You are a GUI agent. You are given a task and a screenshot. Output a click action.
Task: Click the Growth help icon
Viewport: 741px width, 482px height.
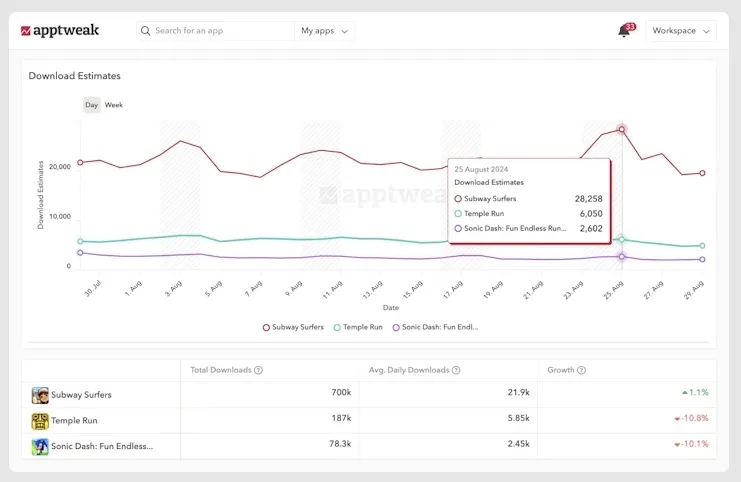[x=582, y=370]
